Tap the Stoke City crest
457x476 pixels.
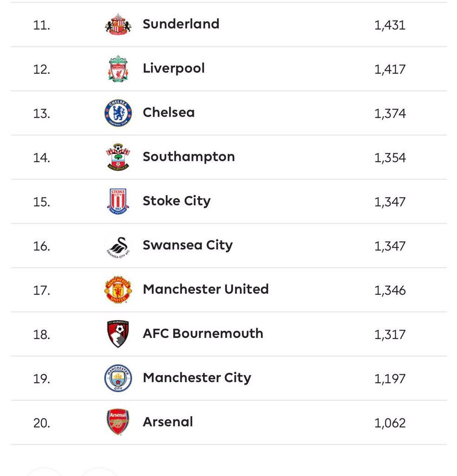pos(118,201)
